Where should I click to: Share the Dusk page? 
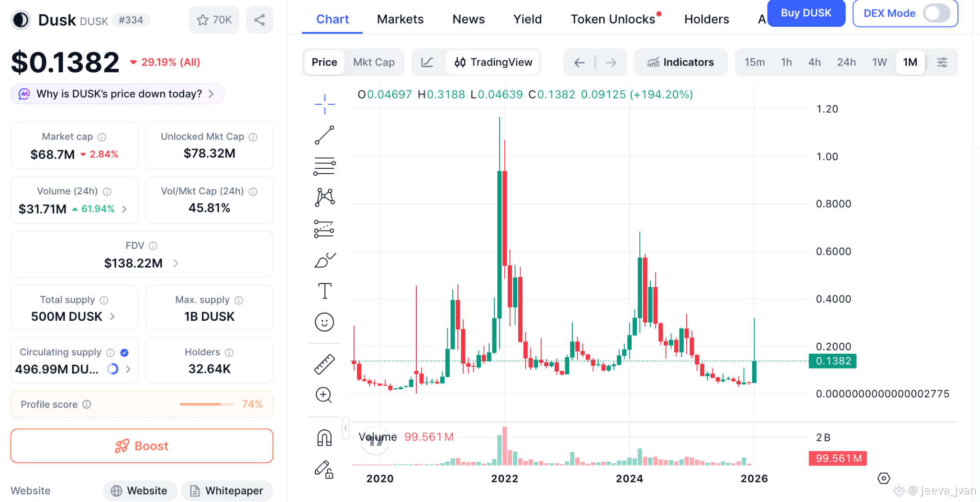point(259,20)
